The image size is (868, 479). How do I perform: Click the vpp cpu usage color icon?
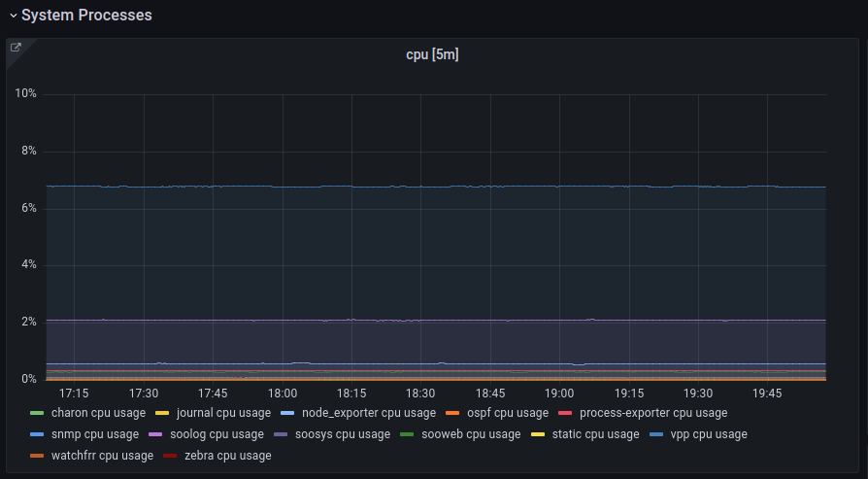tap(655, 434)
